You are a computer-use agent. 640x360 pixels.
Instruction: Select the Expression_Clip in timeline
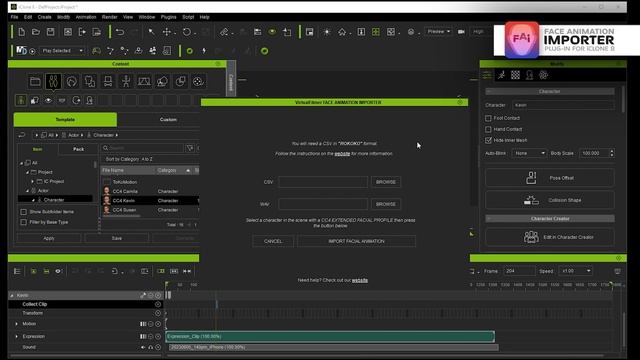(x=330, y=336)
